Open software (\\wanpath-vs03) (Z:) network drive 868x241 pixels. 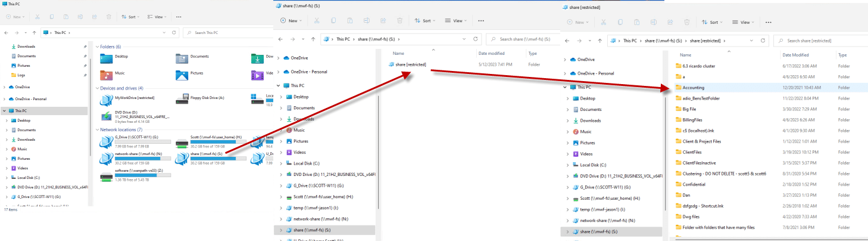107,176
